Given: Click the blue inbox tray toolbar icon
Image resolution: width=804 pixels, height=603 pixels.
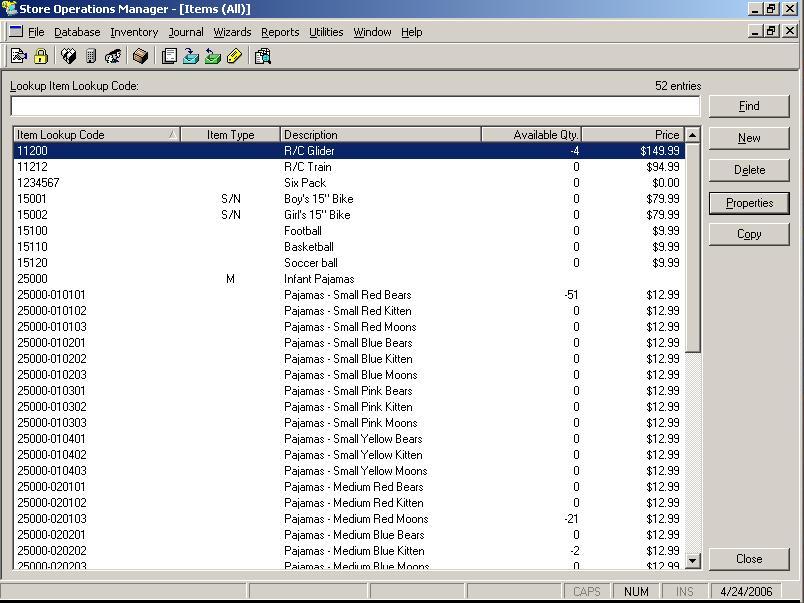Looking at the screenshot, I should (x=190, y=57).
